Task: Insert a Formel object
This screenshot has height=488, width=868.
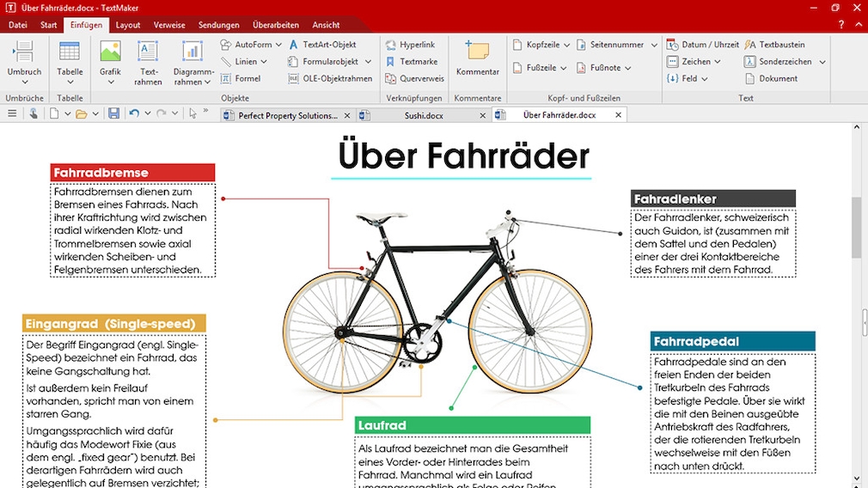Action: pyautogui.click(x=227, y=78)
